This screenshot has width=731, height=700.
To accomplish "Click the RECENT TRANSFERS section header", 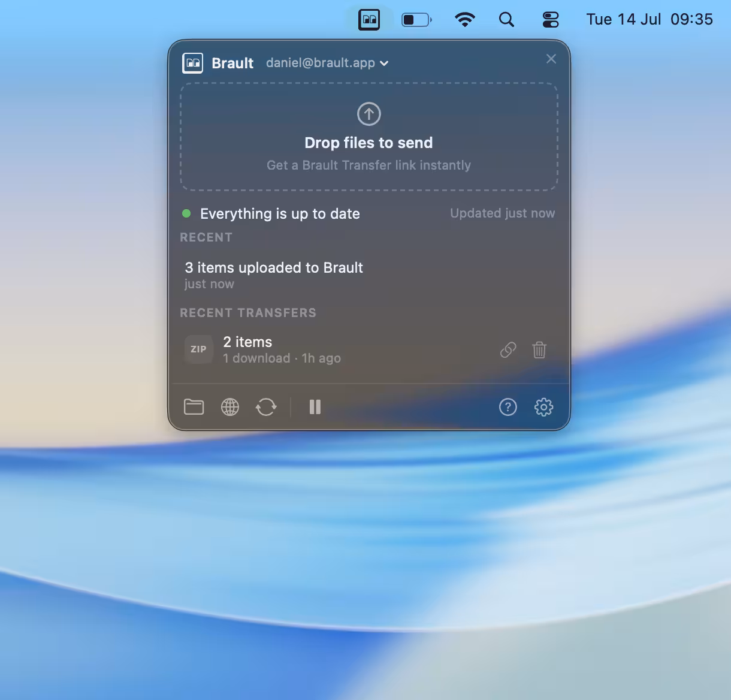I will click(248, 313).
